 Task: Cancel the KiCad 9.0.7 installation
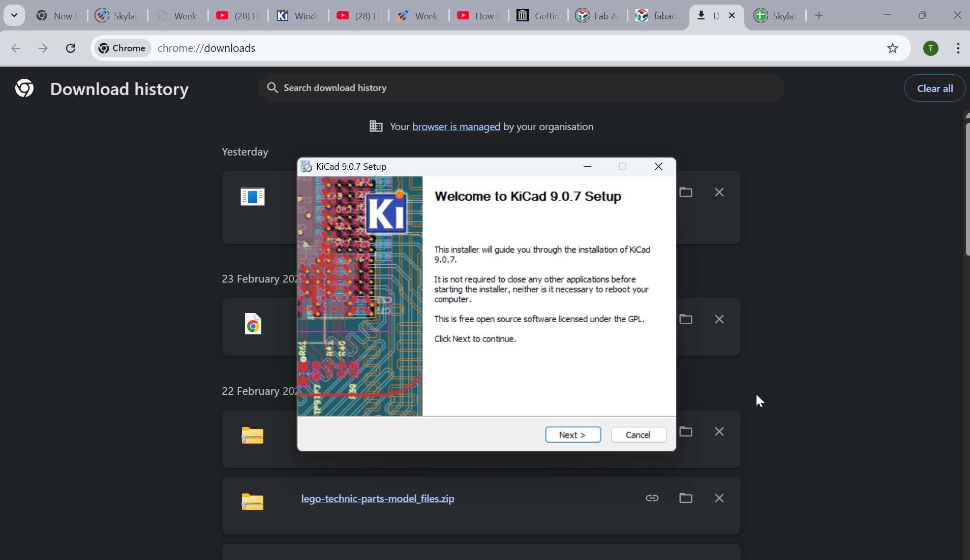639,435
